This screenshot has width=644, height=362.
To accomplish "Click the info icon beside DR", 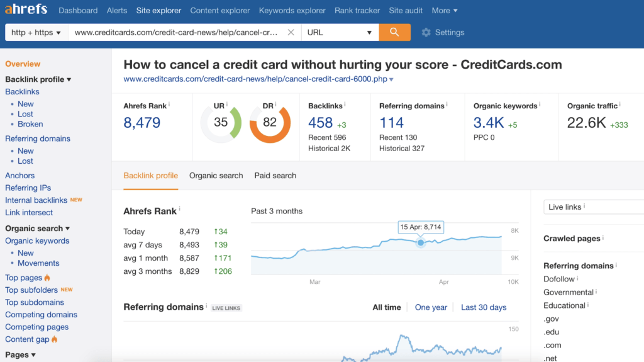I will (275, 104).
